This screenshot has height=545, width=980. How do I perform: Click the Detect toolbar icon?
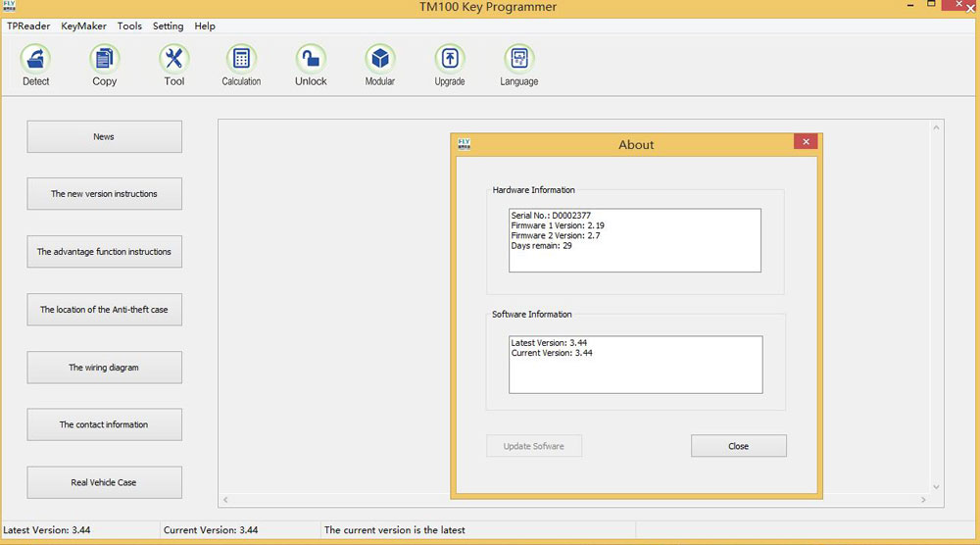point(35,59)
